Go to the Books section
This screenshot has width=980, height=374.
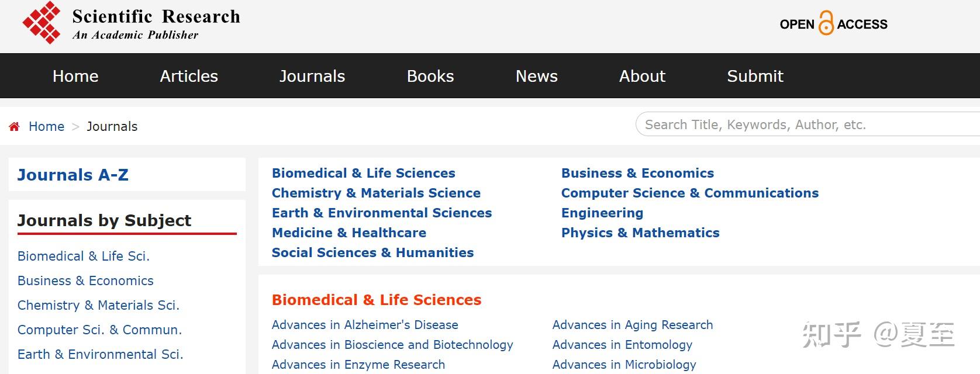430,76
